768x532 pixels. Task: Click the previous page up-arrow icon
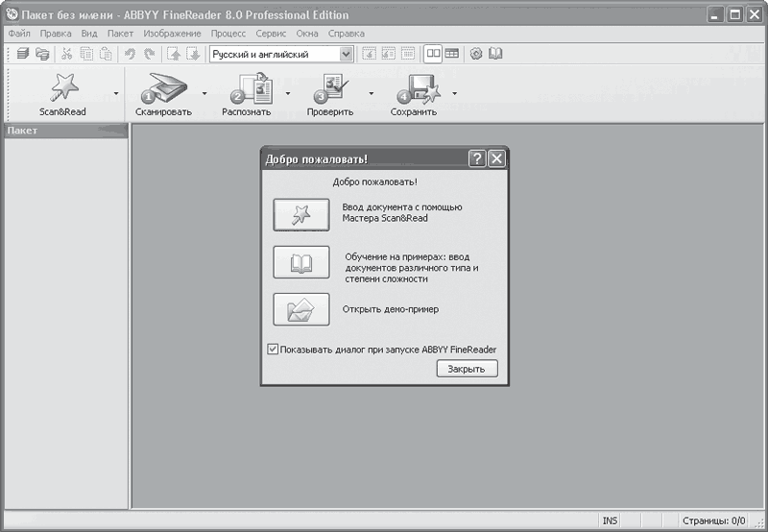point(174,54)
